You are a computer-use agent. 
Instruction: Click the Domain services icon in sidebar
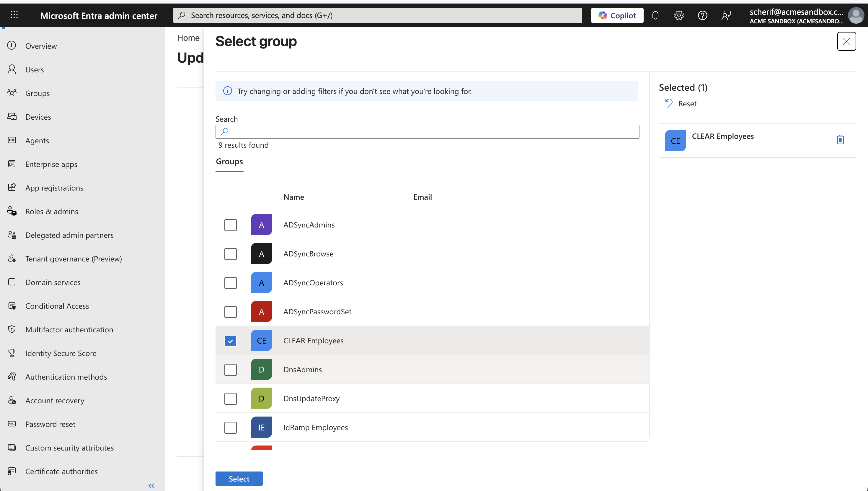tap(12, 282)
